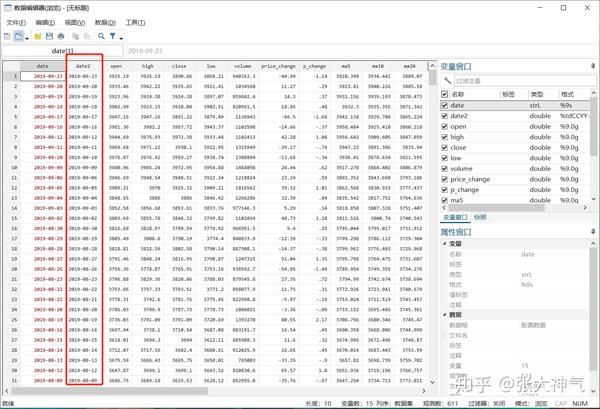This screenshot has width=600, height=409.
Task: Collapse the 数据 section in properties
Action: point(445,314)
